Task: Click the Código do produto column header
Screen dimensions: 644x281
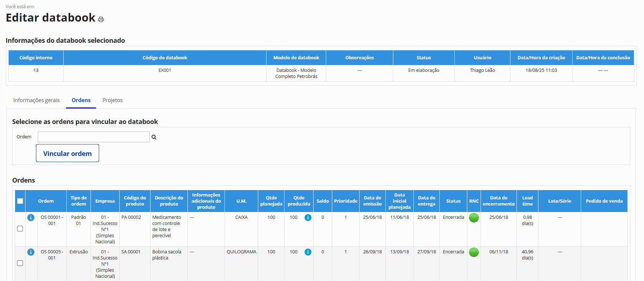Action: point(135,201)
